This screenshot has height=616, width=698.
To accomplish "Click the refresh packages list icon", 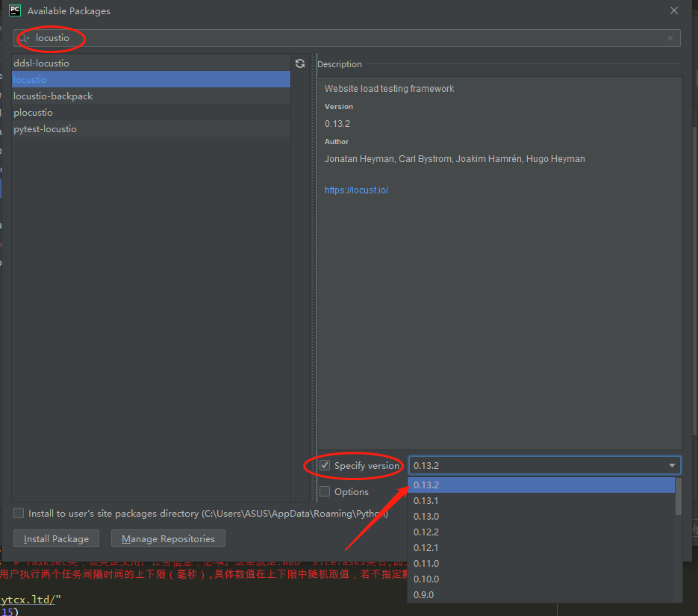I will point(300,63).
